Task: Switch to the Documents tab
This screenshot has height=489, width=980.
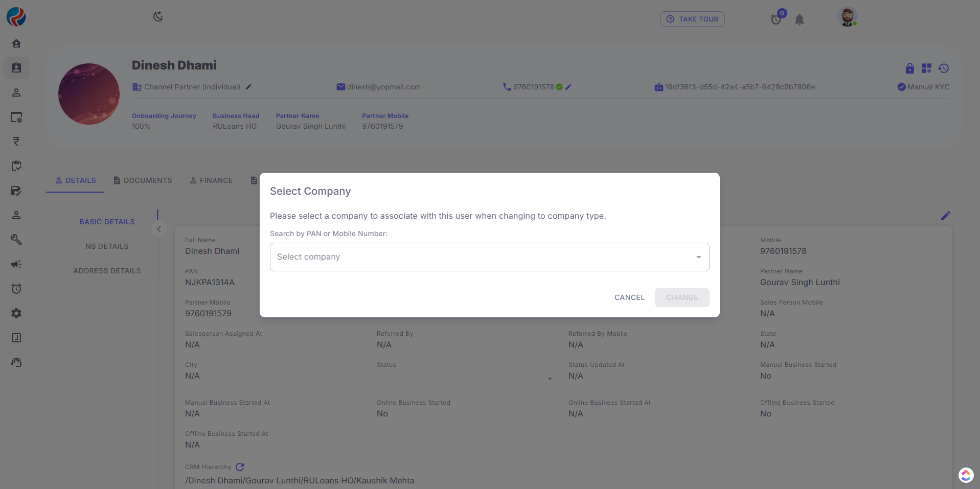Action: 143,180
